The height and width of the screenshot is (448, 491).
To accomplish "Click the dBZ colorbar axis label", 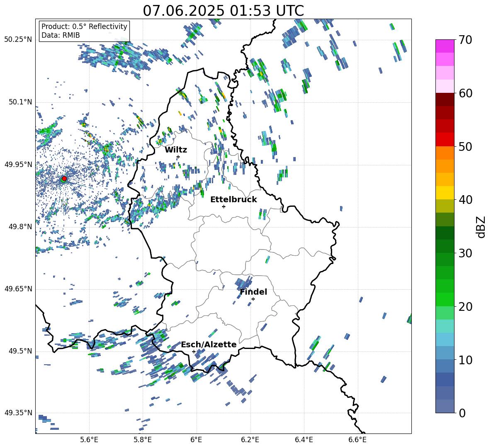I will 481,227.
